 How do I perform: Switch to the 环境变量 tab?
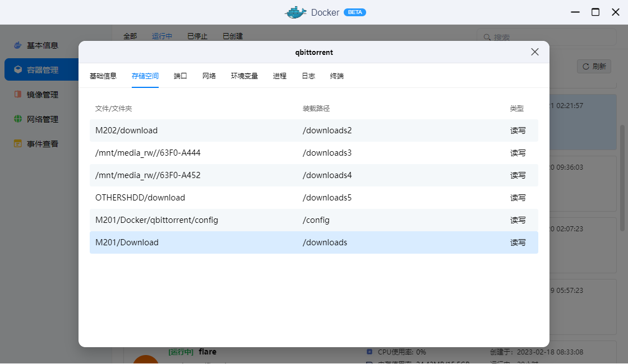pos(244,76)
